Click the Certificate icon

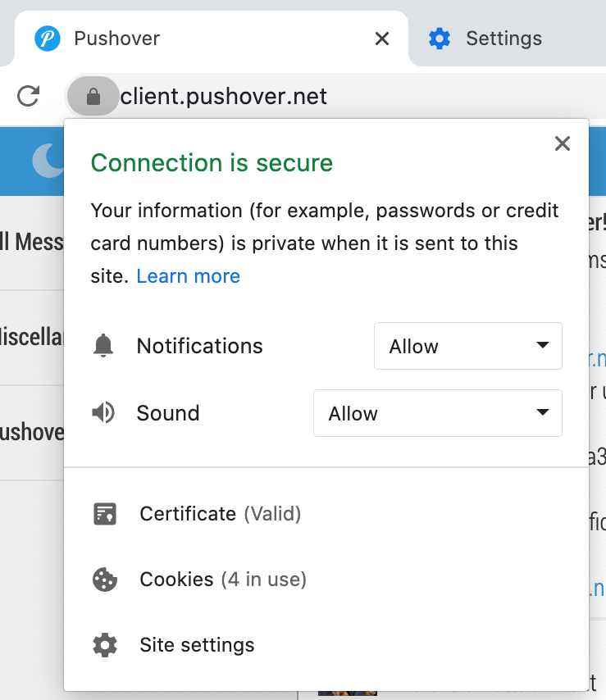tap(105, 514)
